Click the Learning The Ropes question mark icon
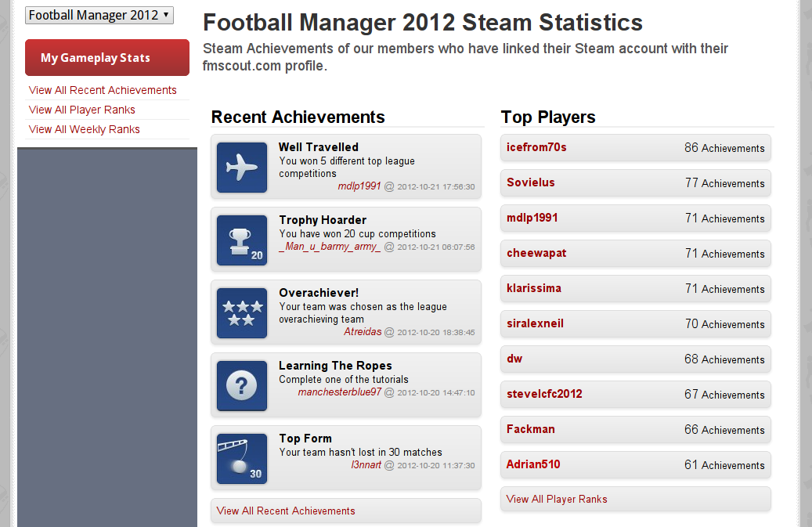The image size is (812, 527). 242,386
